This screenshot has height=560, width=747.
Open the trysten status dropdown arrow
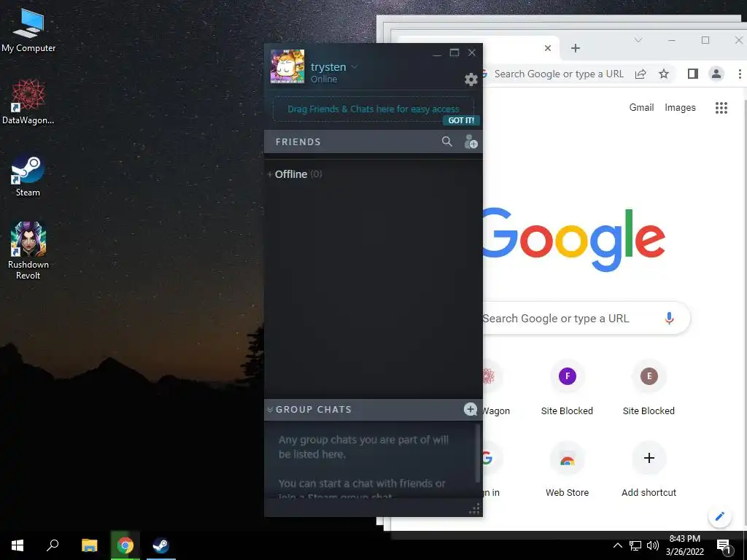(x=354, y=67)
